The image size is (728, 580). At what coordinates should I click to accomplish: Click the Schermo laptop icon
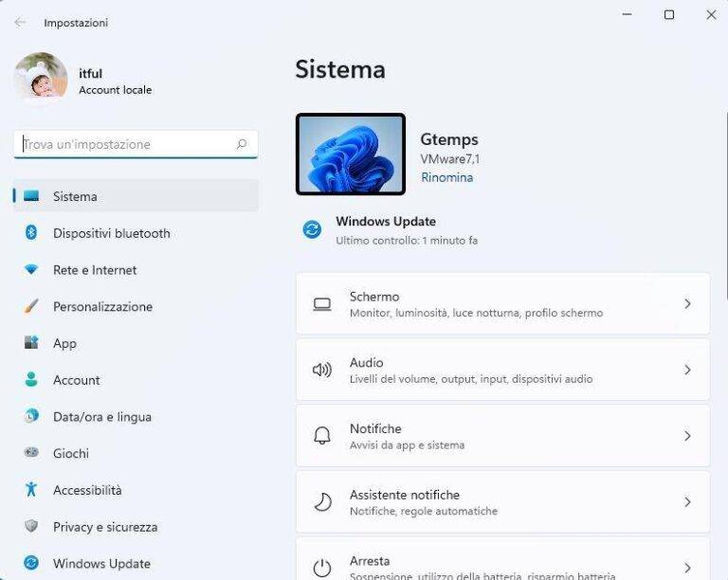click(x=321, y=304)
